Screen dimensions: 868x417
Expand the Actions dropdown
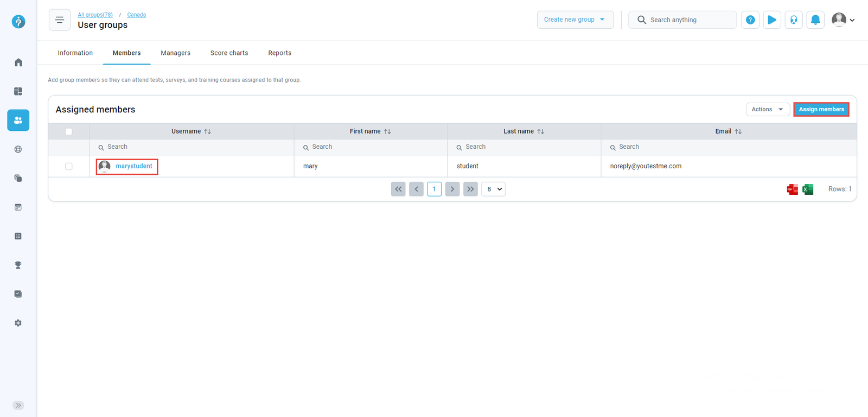coord(767,109)
